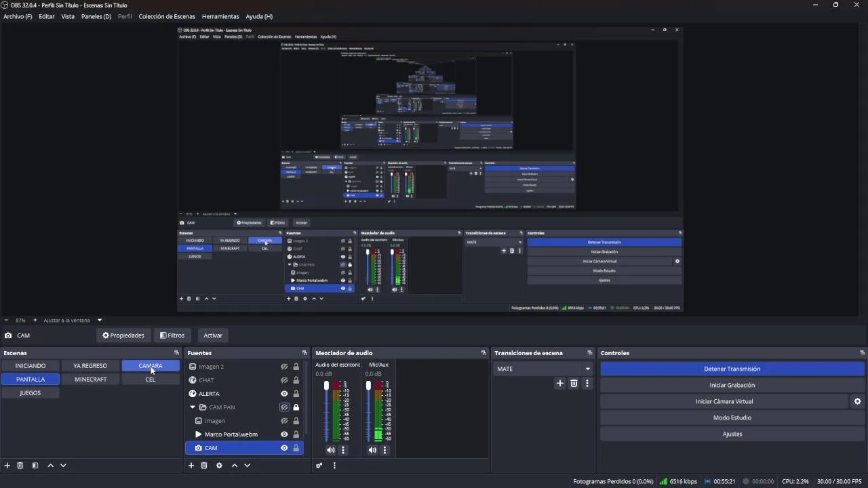Screen dimensions: 868x488
Task: Hide the Marco Portal.webm source
Action: tap(284, 434)
